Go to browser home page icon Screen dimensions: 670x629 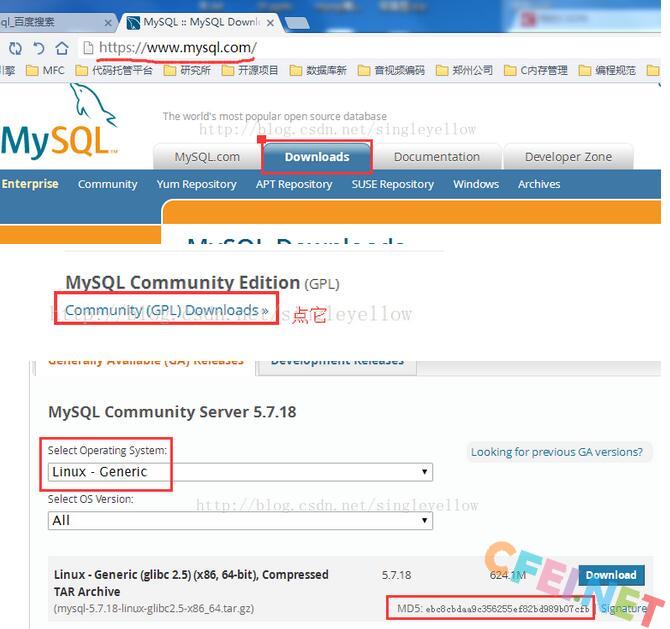[x=62, y=48]
